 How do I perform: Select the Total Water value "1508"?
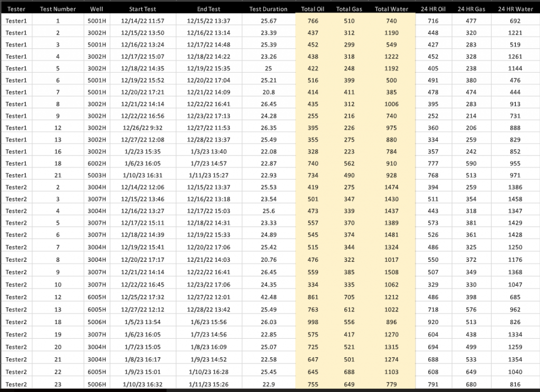[x=392, y=272]
